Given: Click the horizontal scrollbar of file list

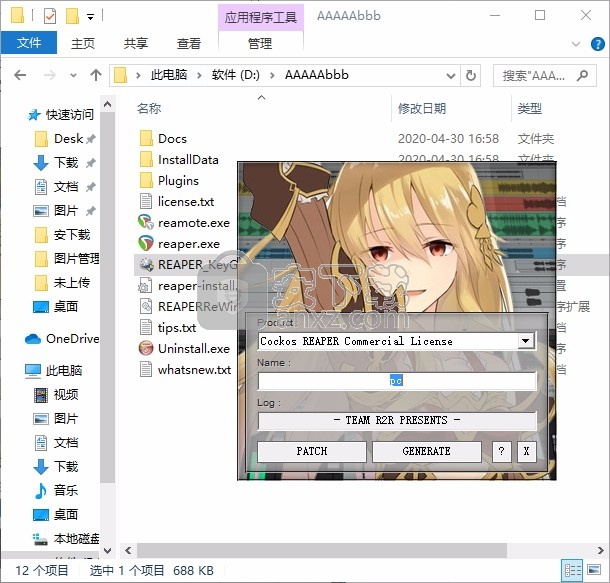Looking at the screenshot, I should pyautogui.click(x=322, y=550).
